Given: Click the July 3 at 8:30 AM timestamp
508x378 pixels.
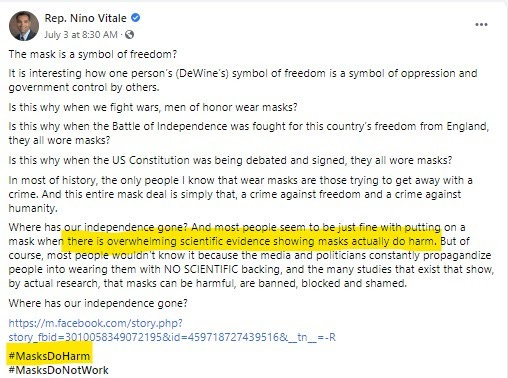Looking at the screenshot, I should 81,35.
